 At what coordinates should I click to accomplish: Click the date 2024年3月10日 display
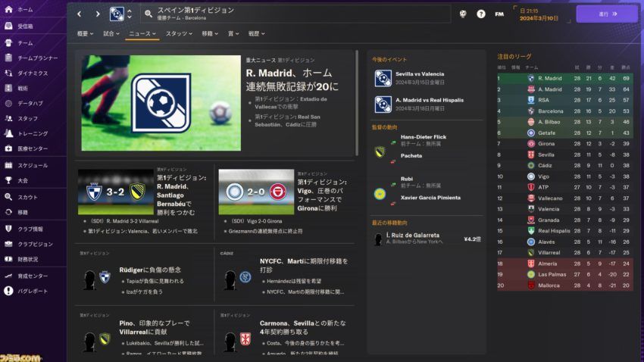coord(539,18)
